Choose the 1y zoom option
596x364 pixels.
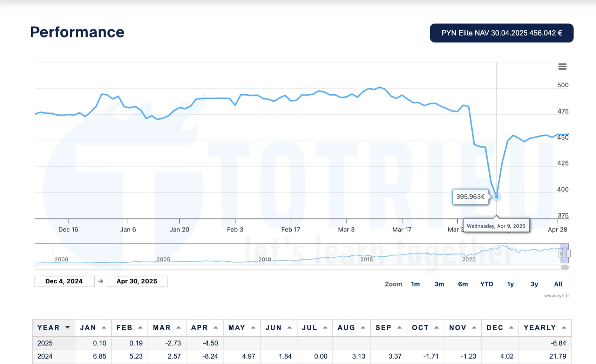pyautogui.click(x=510, y=284)
